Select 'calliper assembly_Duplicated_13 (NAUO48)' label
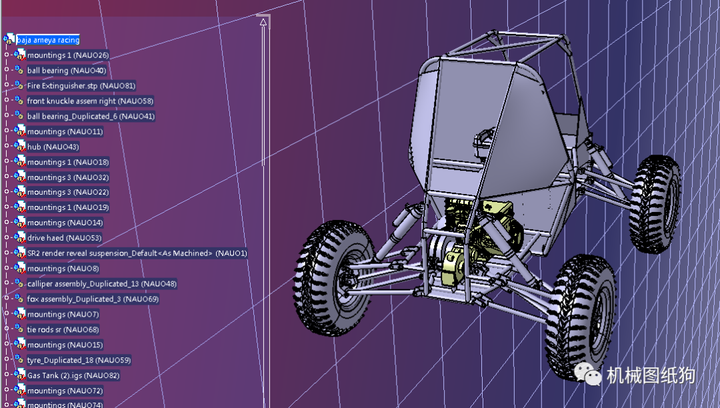This screenshot has height=408, width=720. click(x=101, y=284)
